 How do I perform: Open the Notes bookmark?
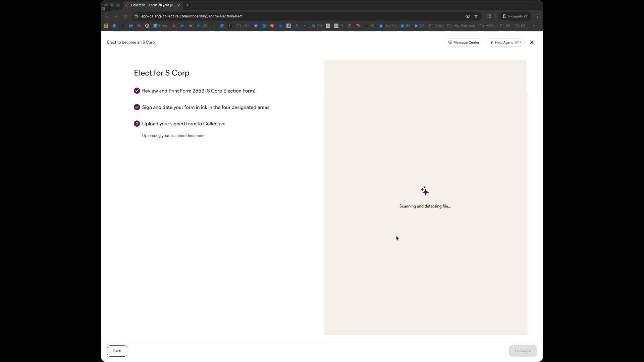coord(160,26)
